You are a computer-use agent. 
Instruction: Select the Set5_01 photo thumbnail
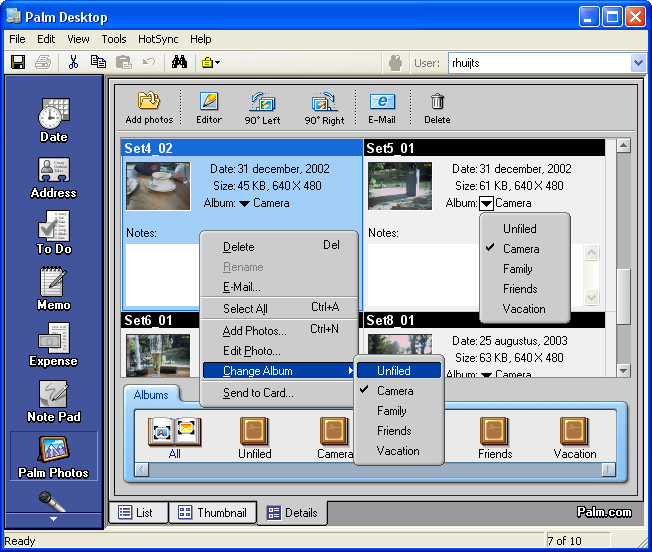click(400, 186)
